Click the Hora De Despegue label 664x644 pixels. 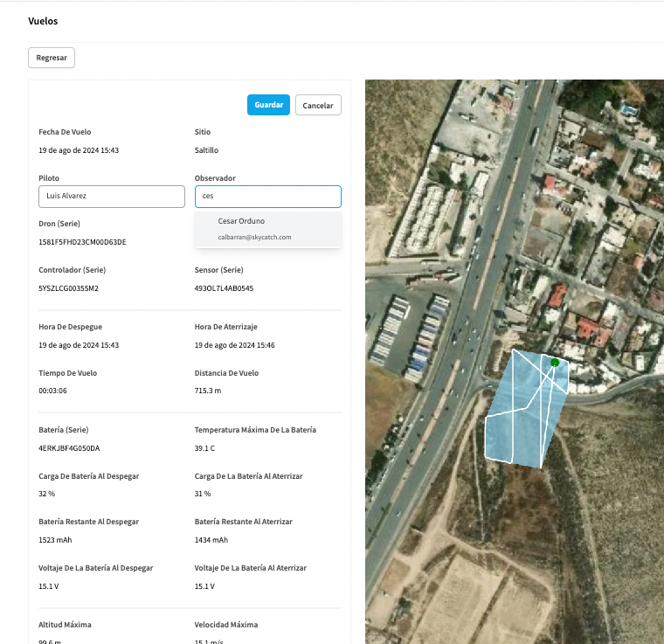(x=70, y=327)
